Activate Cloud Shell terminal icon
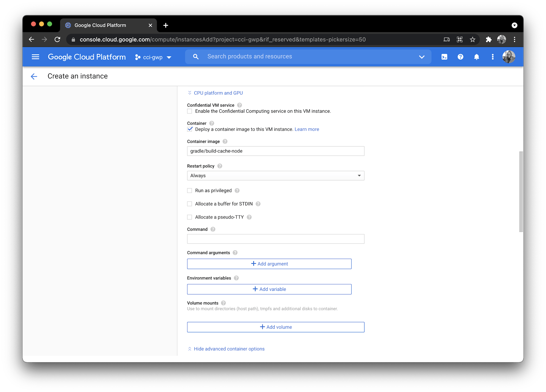 tap(444, 57)
